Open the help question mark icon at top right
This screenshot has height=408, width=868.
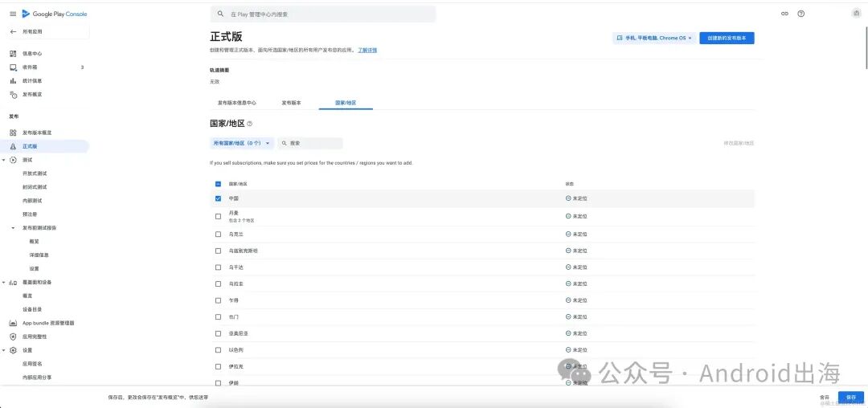[x=801, y=14]
